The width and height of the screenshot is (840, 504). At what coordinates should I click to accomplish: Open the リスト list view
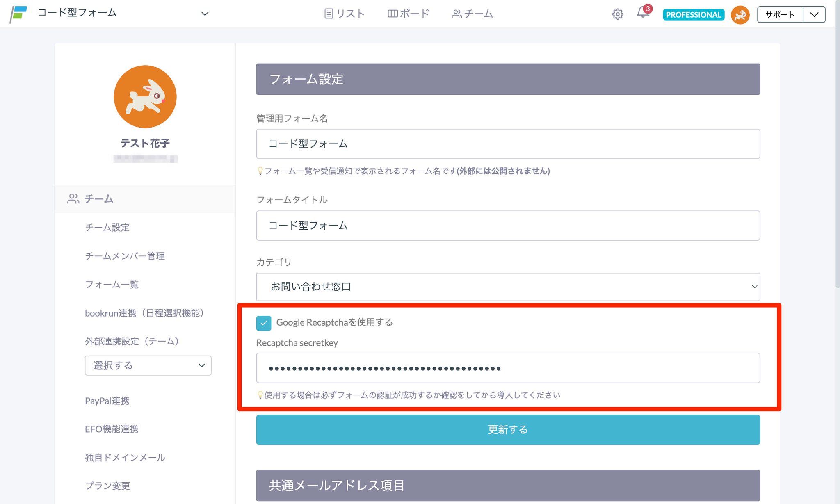[x=345, y=14]
